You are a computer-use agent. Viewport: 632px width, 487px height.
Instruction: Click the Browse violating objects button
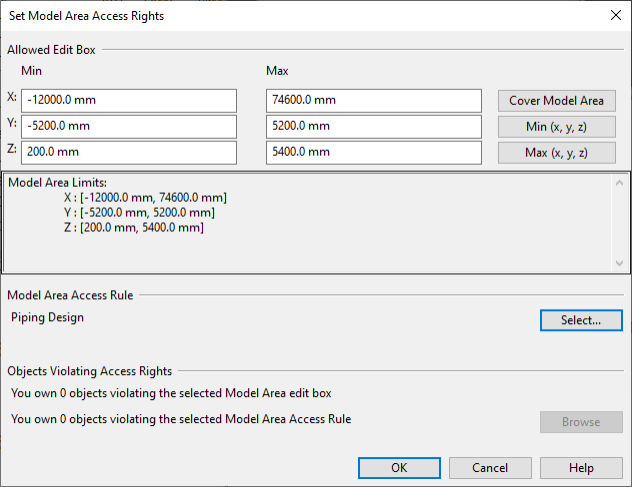[x=580, y=422]
